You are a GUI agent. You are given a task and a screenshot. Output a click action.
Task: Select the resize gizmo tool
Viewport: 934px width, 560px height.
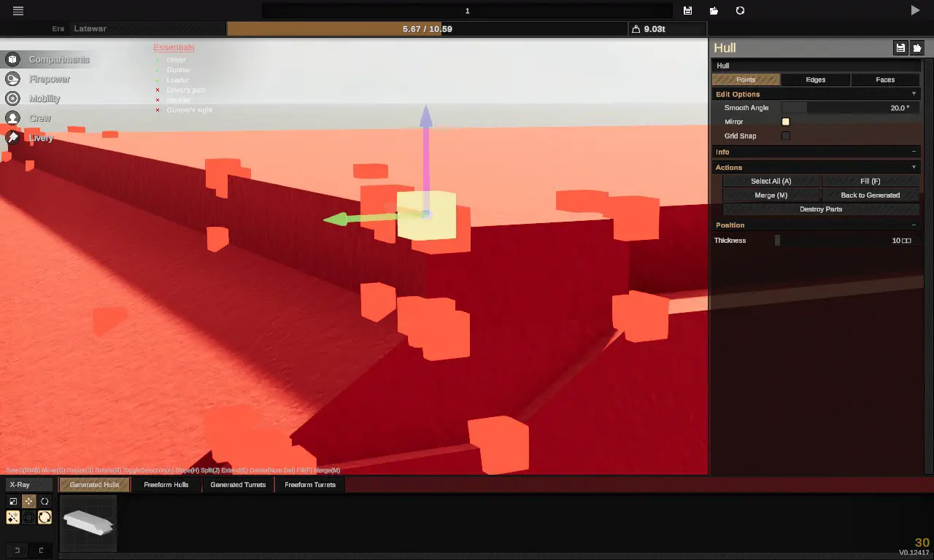point(13,502)
